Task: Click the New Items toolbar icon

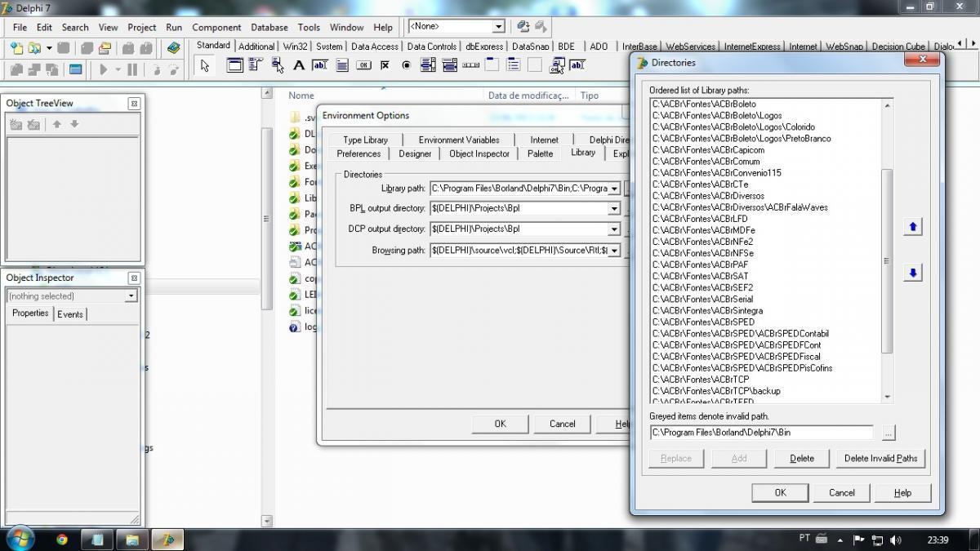Action: click(x=16, y=49)
